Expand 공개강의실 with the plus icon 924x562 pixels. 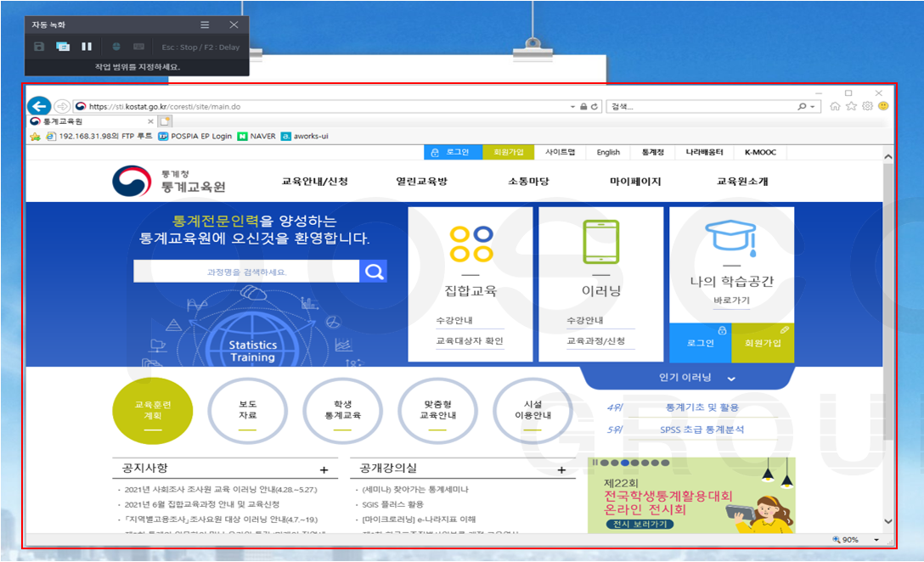click(x=561, y=469)
